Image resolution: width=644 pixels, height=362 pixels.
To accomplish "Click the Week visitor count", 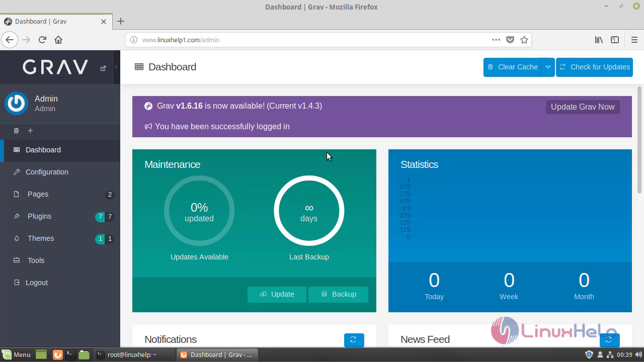I will (509, 280).
